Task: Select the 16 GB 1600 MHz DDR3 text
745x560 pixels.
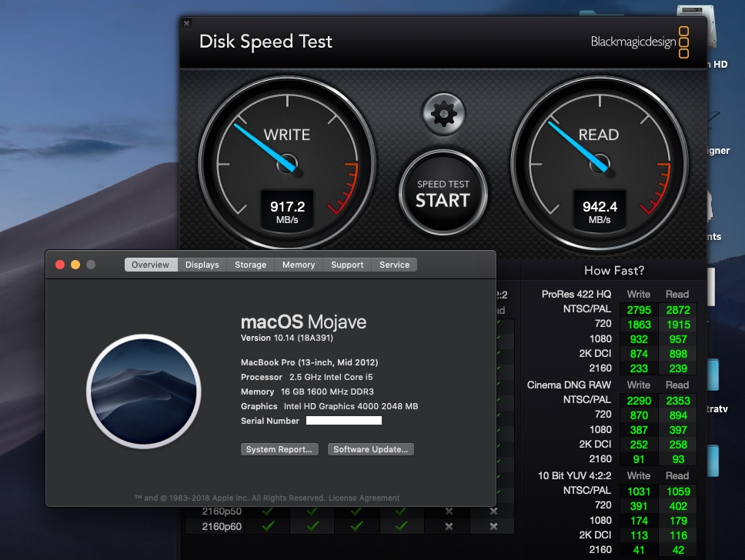Action: tap(327, 392)
